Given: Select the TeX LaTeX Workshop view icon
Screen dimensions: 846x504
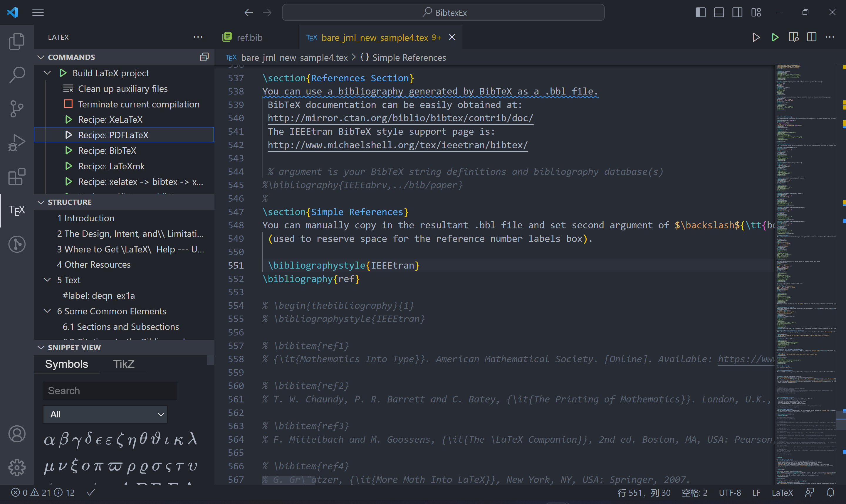Looking at the screenshot, I should tap(17, 210).
